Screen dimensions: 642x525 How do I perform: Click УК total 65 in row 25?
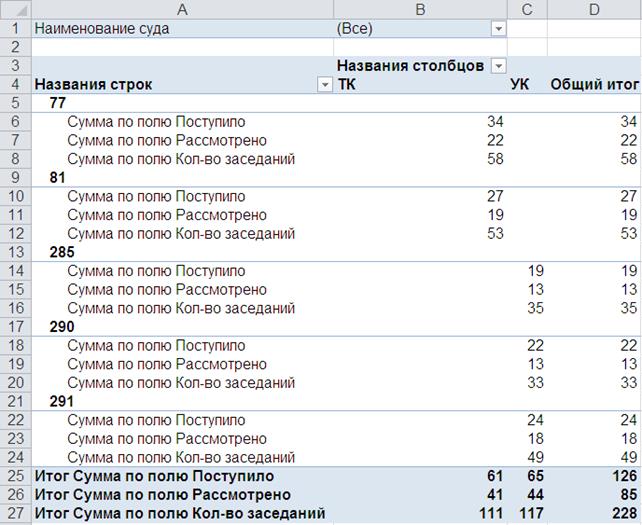[x=536, y=476]
